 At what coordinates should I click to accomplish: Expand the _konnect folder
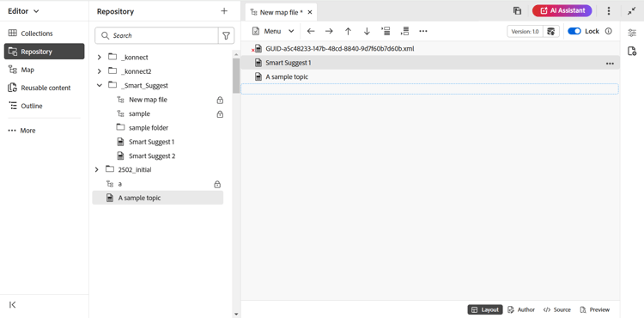(x=99, y=58)
